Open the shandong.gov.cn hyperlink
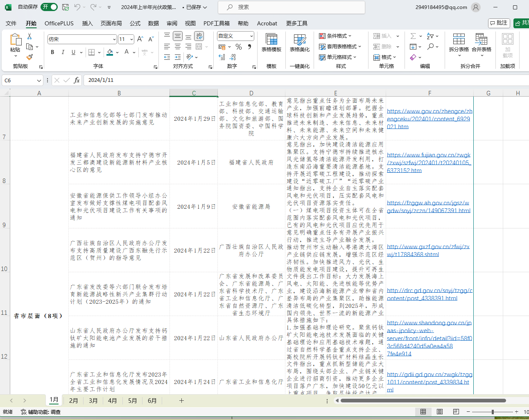529x420 pixels. pyautogui.click(x=430, y=338)
